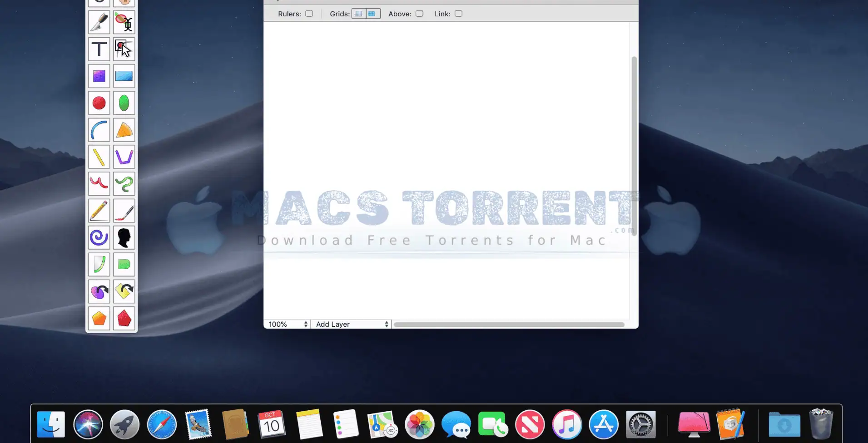868x443 pixels.
Task: Select the blue arc tool
Action: tap(99, 130)
